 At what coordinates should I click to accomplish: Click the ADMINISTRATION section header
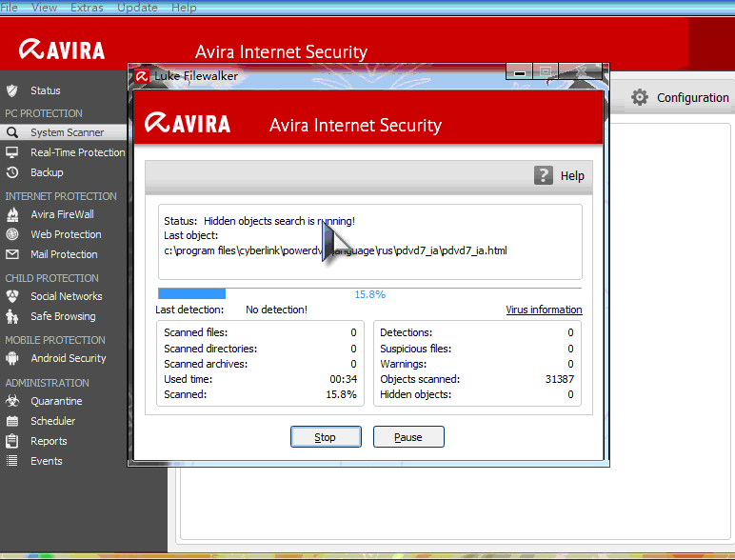[x=47, y=383]
